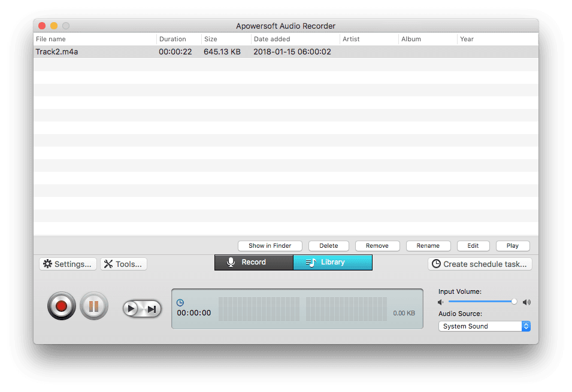Click the red Record button
Screen dimensions: 572x392
61,307
